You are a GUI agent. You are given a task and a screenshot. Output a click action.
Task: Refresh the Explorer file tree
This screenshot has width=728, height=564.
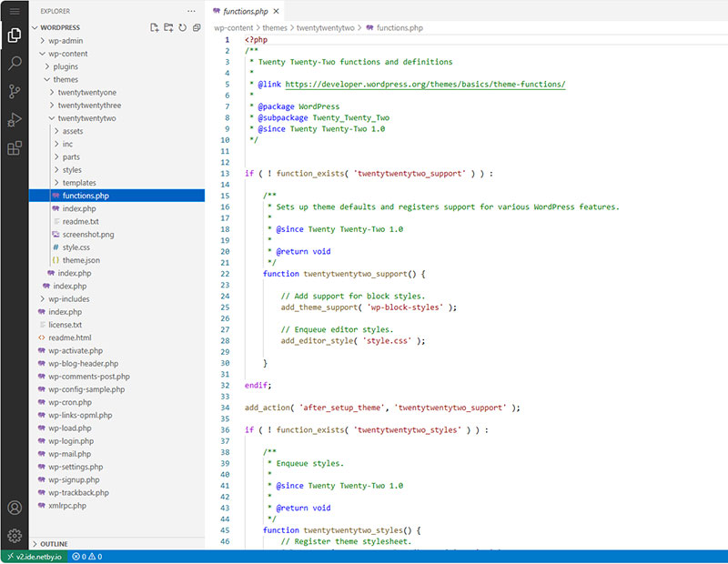click(x=182, y=28)
